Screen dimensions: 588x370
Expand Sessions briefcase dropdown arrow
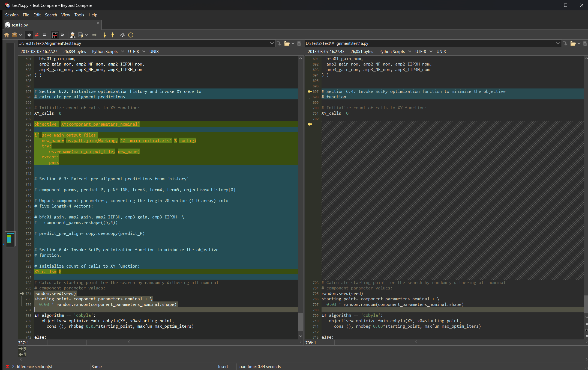pyautogui.click(x=20, y=35)
